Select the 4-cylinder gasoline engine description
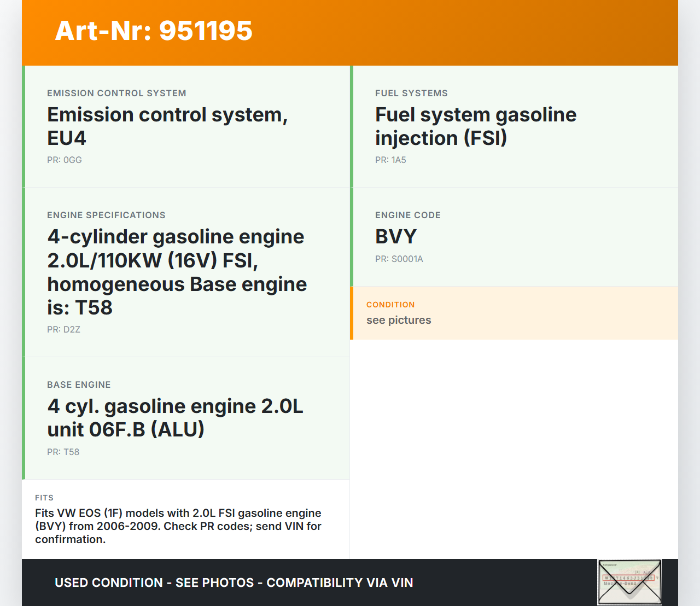 pos(177,272)
